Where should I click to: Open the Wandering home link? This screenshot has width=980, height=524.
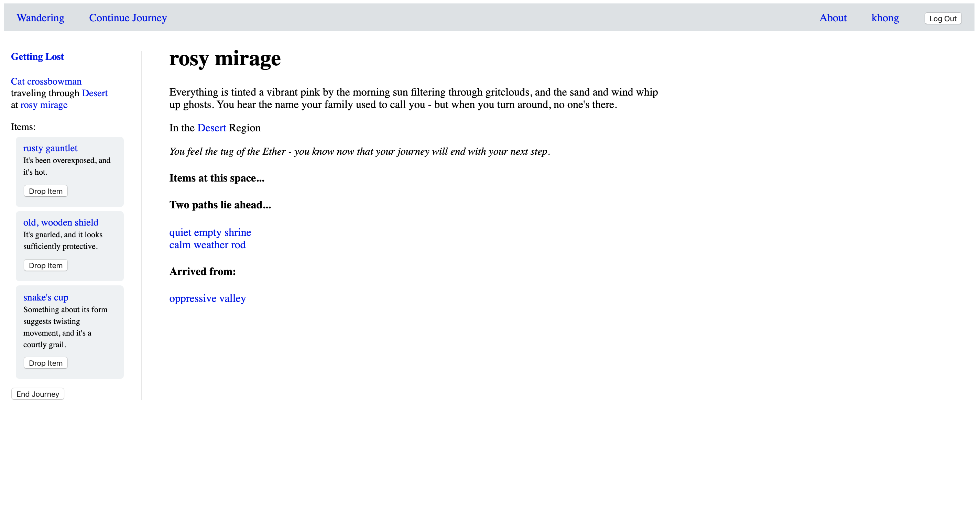(x=40, y=18)
